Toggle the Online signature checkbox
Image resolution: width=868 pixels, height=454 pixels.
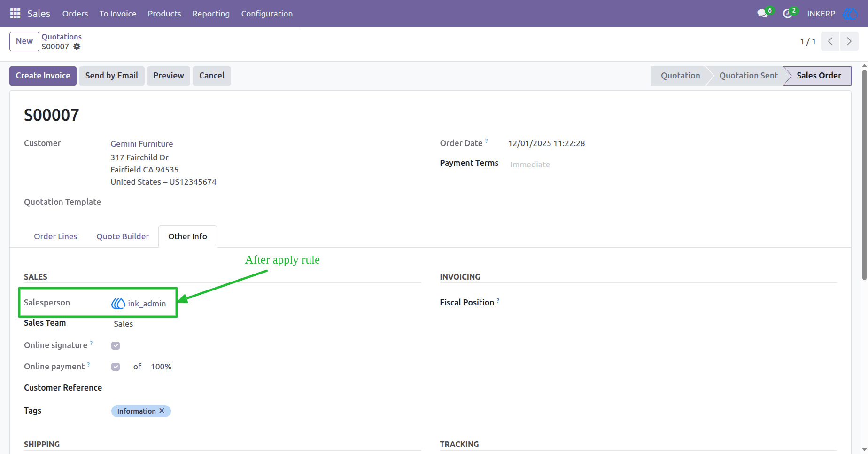(x=116, y=345)
